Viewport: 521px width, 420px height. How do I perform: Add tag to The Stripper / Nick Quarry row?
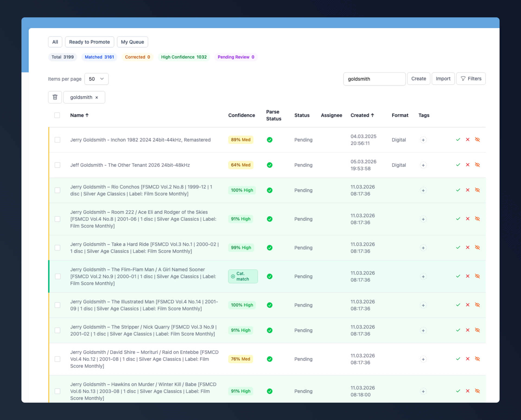tap(423, 331)
